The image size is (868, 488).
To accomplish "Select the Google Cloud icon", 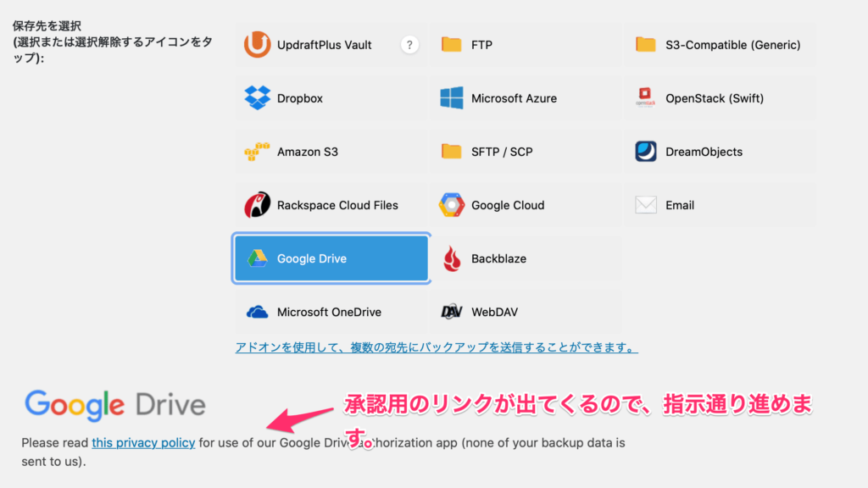I will [452, 205].
